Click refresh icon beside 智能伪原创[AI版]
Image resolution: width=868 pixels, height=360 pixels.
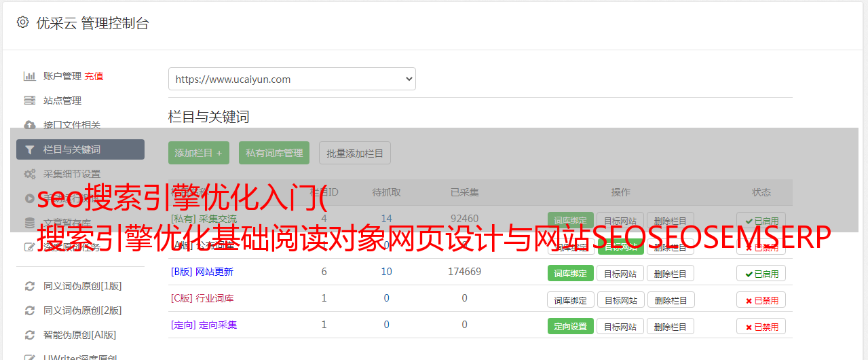tap(30, 335)
